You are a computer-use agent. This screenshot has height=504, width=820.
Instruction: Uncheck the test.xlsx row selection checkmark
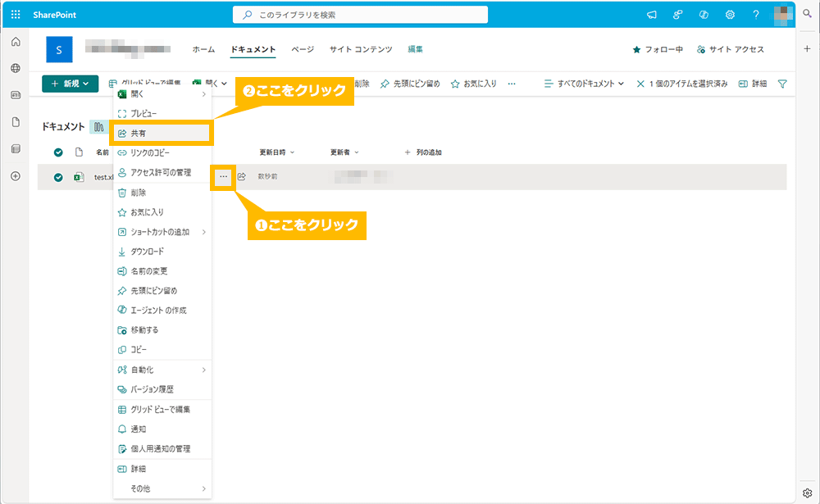[x=58, y=177]
